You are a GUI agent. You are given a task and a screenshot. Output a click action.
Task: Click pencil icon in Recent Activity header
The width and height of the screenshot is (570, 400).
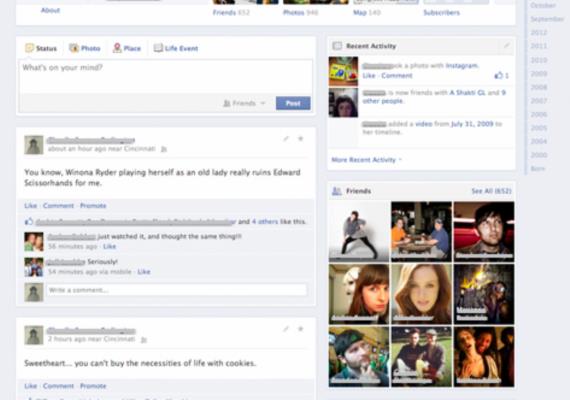(x=507, y=46)
